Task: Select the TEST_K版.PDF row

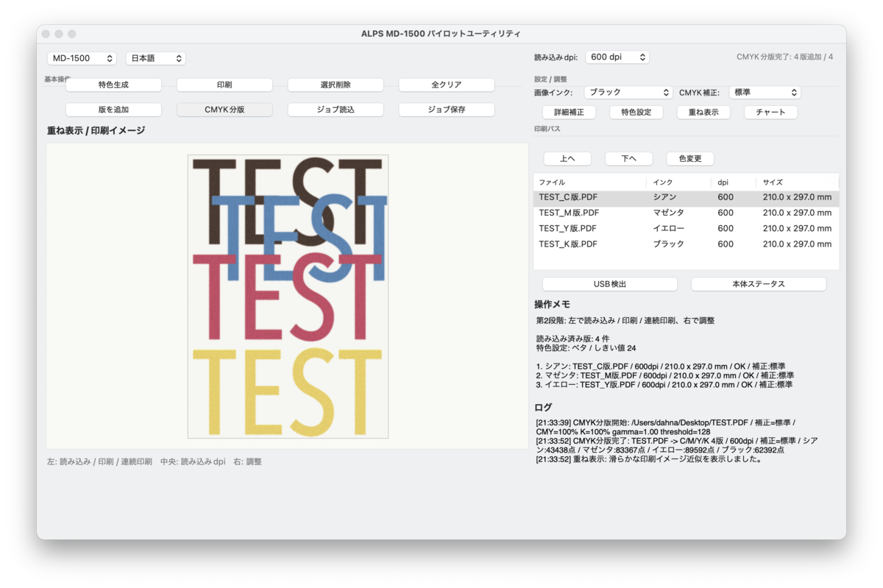Action: tap(687, 244)
